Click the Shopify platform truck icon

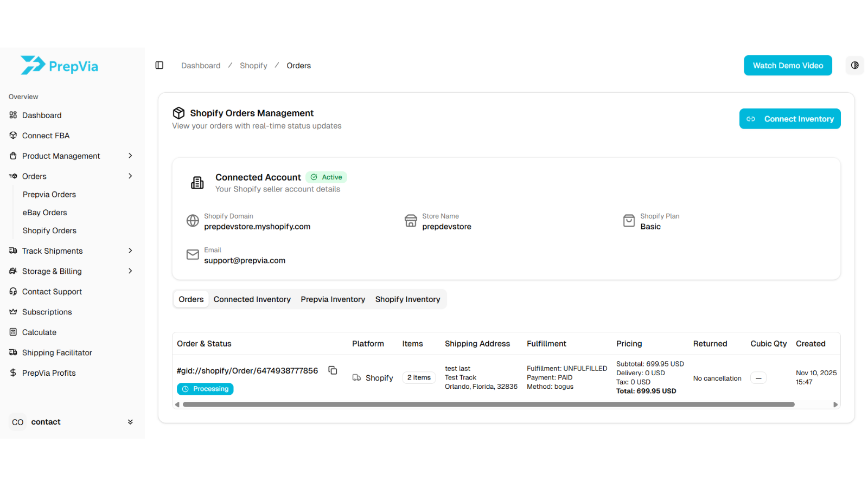pos(356,378)
